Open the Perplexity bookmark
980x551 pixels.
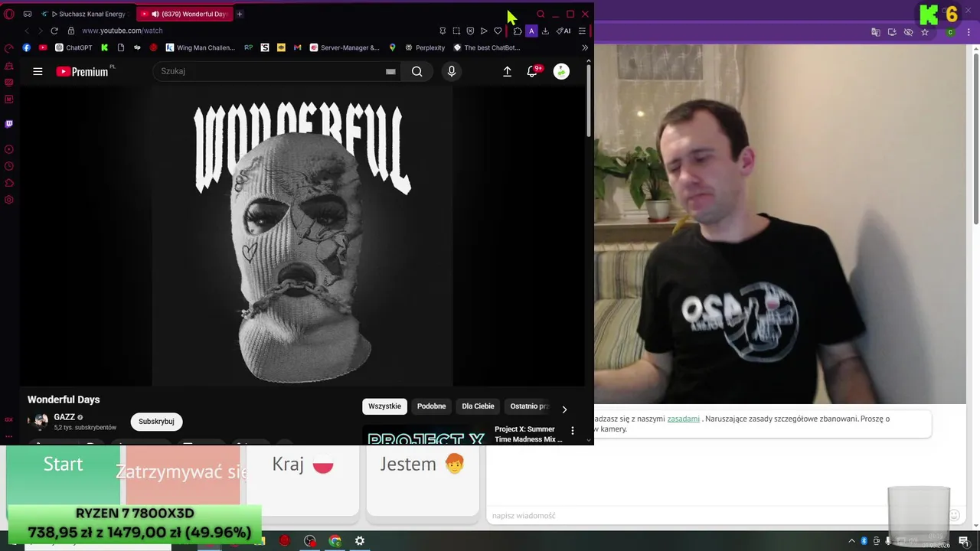[x=425, y=47]
